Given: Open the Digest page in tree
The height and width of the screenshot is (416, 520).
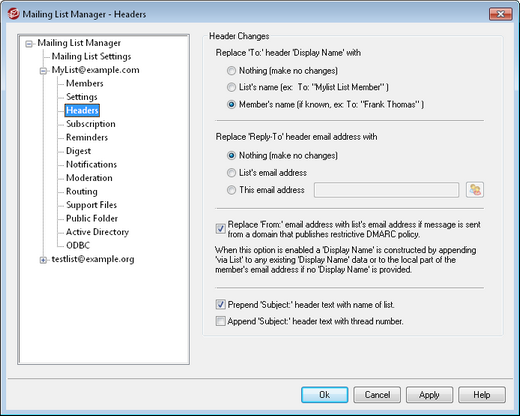Looking at the screenshot, I should coord(78,151).
